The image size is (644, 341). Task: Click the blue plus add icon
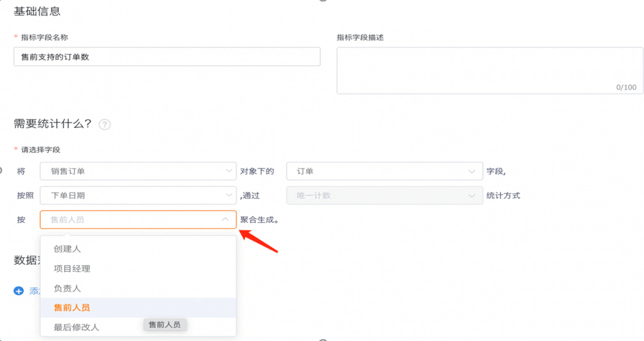point(19,291)
